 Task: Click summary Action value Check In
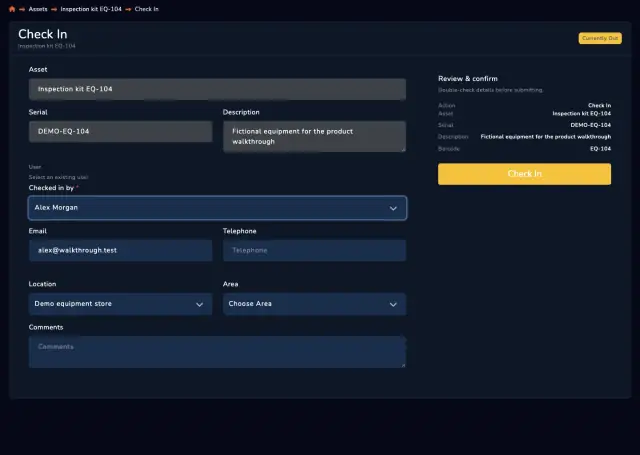point(600,105)
